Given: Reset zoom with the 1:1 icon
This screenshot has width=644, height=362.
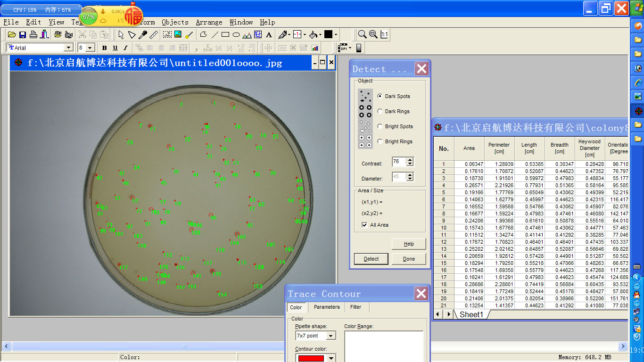Looking at the screenshot, I should point(385,34).
